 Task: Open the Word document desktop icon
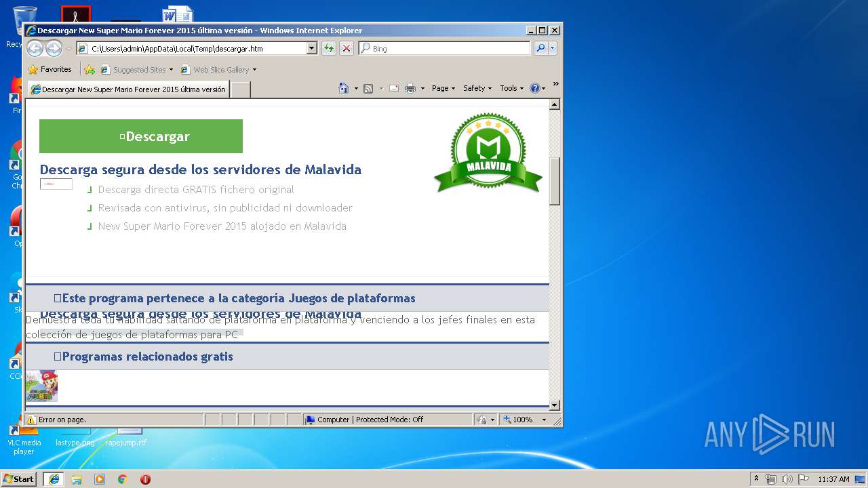tap(178, 15)
